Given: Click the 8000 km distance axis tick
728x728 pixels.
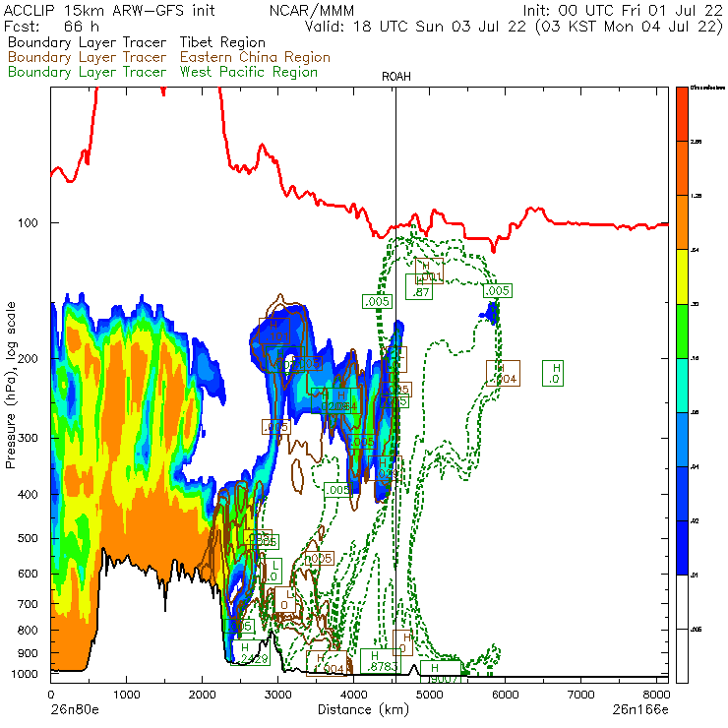Looking at the screenshot, I should pyautogui.click(x=656, y=695).
